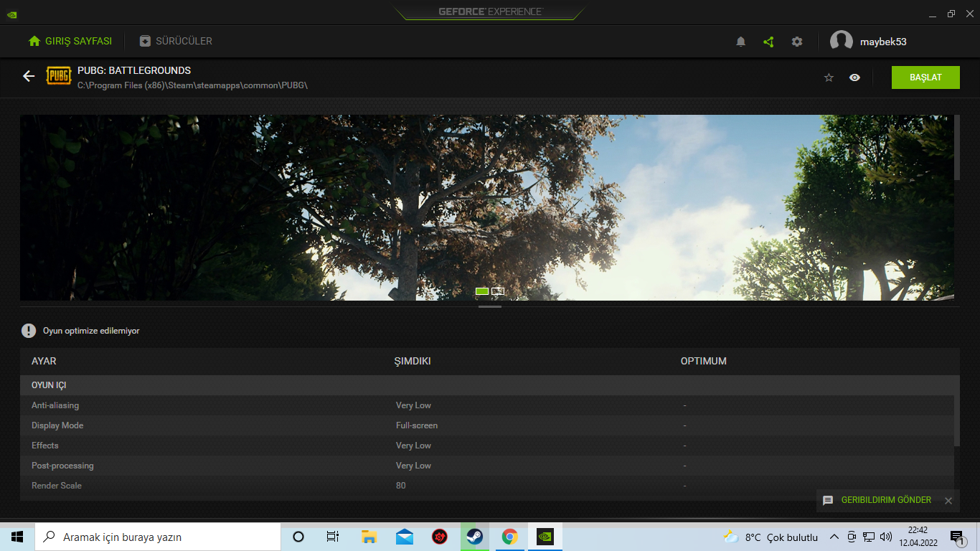Click the PUBG install path text

pyautogui.click(x=192, y=85)
